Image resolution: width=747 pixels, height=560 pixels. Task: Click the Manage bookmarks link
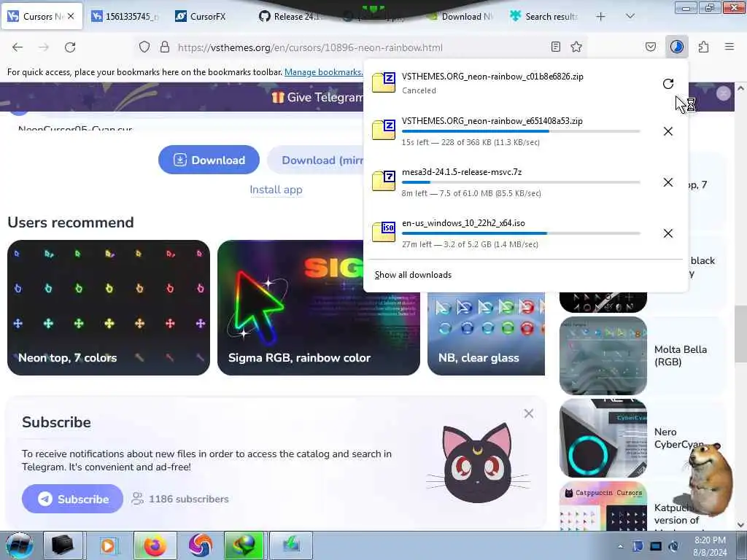[323, 72]
